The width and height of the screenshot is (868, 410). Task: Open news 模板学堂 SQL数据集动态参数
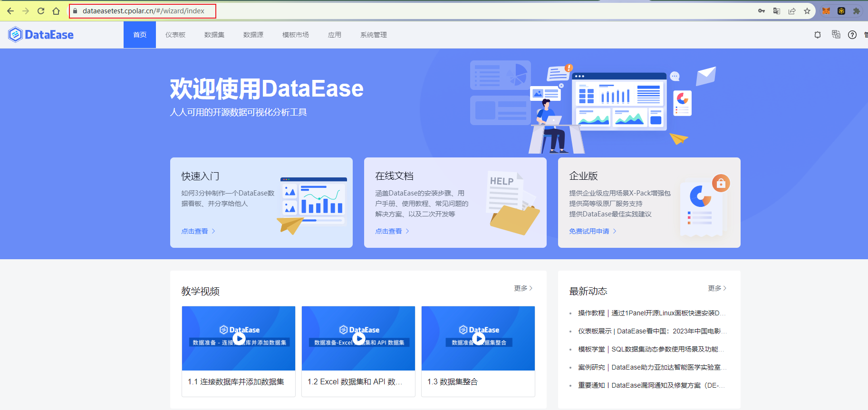652,349
